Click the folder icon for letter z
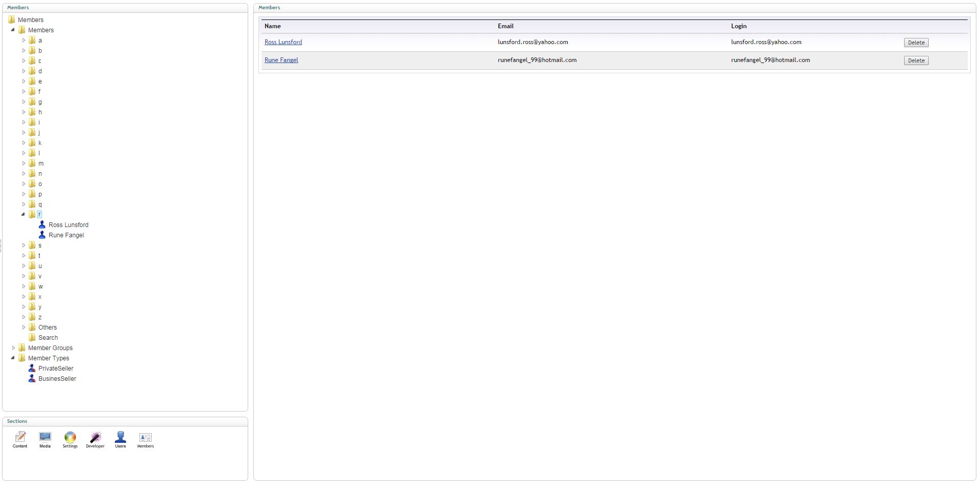 coord(32,317)
